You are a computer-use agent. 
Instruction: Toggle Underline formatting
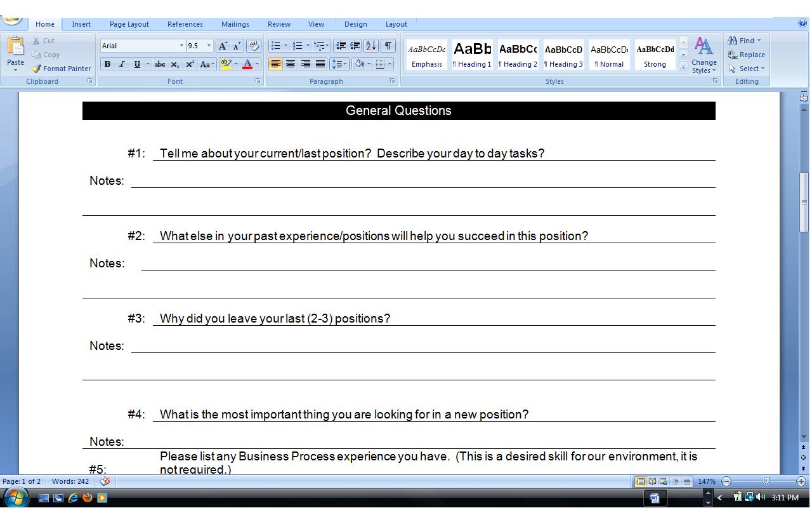click(136, 64)
